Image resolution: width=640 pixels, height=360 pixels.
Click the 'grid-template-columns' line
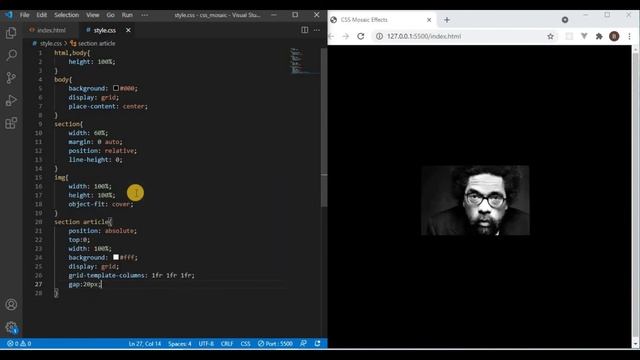pos(131,275)
